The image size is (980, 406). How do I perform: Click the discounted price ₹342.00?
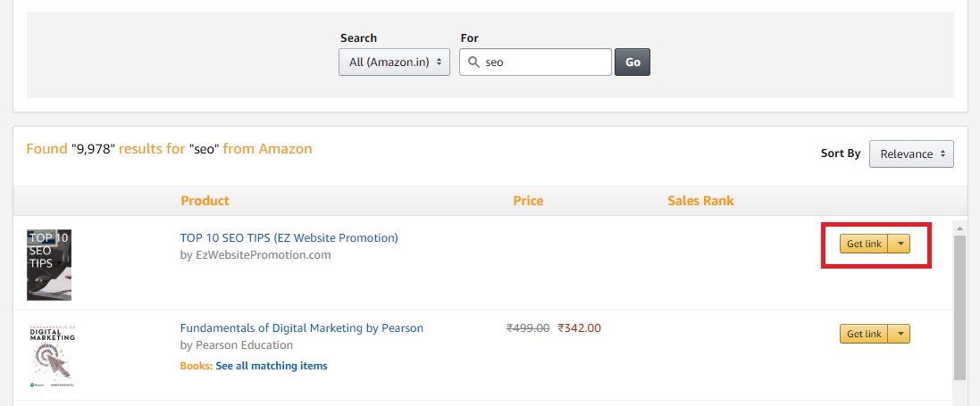point(580,328)
